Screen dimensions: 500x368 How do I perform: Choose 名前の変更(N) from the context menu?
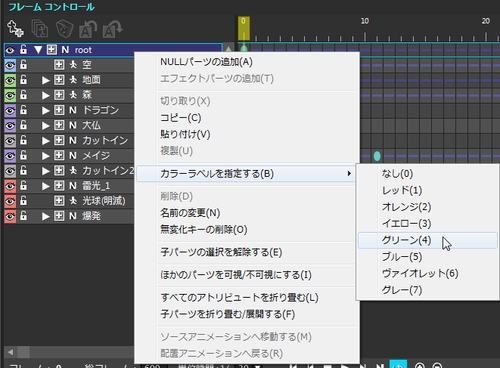[x=247, y=213]
